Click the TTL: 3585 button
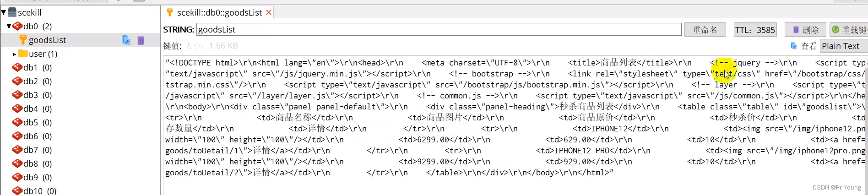868x195 pixels. 755,30
